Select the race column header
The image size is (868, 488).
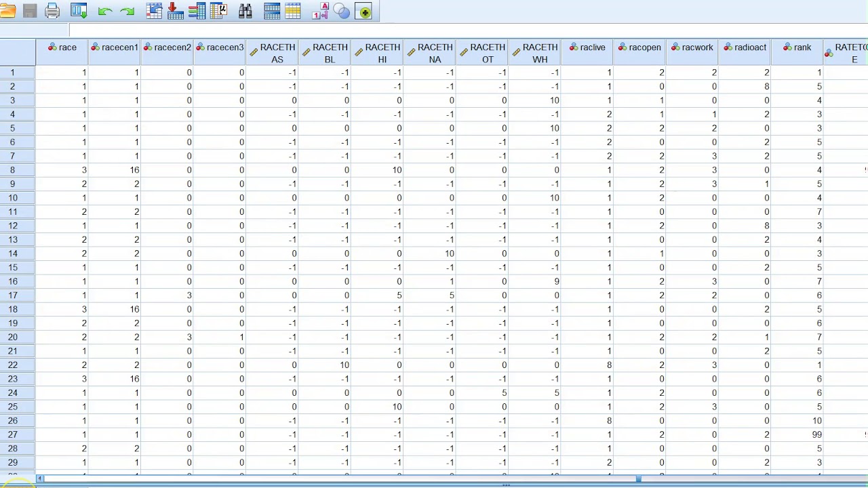62,53
